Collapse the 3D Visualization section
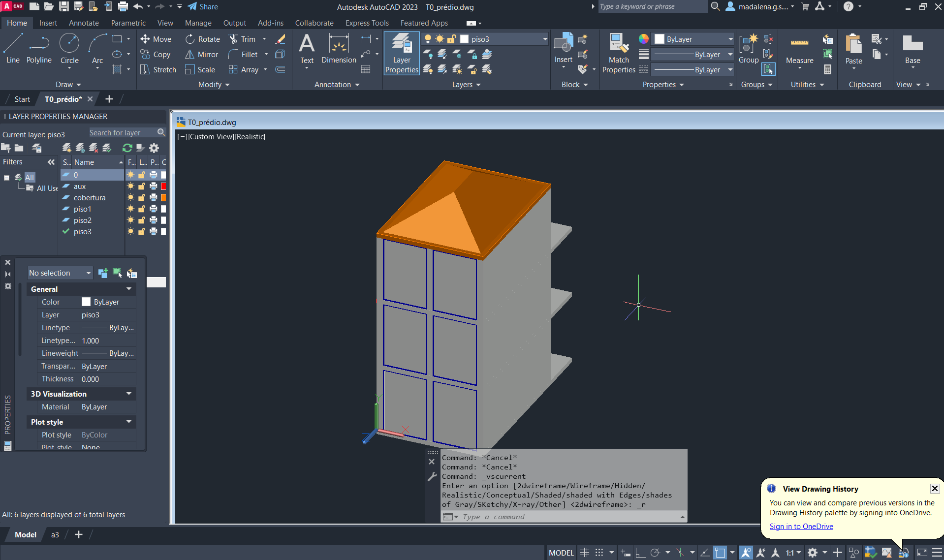944x560 pixels. pyautogui.click(x=129, y=394)
